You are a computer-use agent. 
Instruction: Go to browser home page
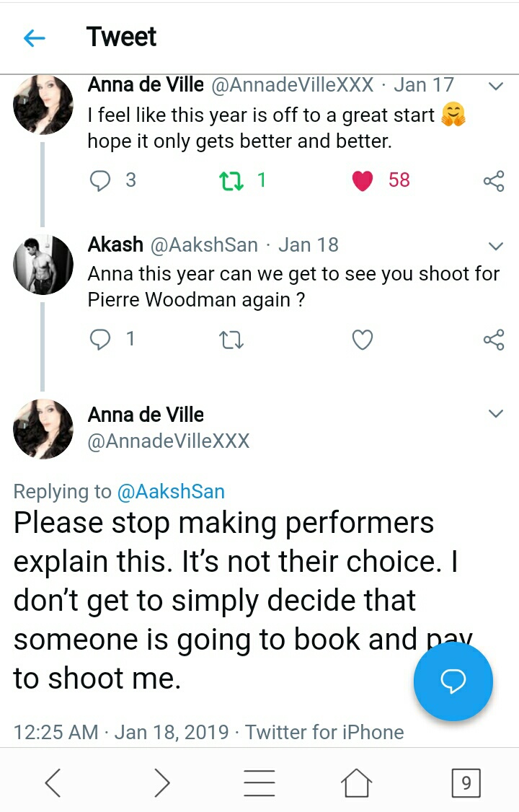(357, 782)
